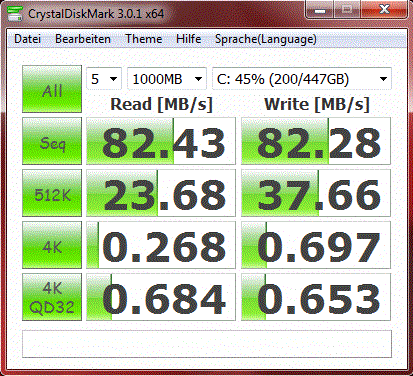
Task: Click the Write [MB/s] column header
Action: [317, 104]
